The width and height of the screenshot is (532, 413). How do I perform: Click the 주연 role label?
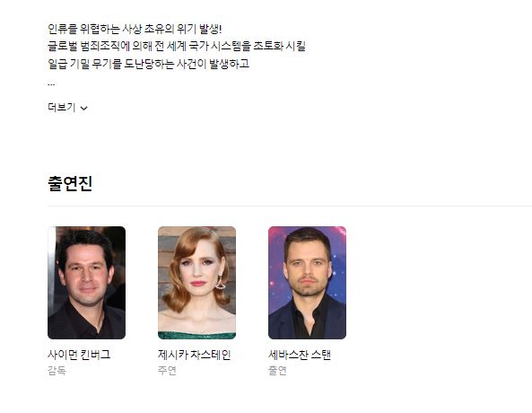(167, 370)
